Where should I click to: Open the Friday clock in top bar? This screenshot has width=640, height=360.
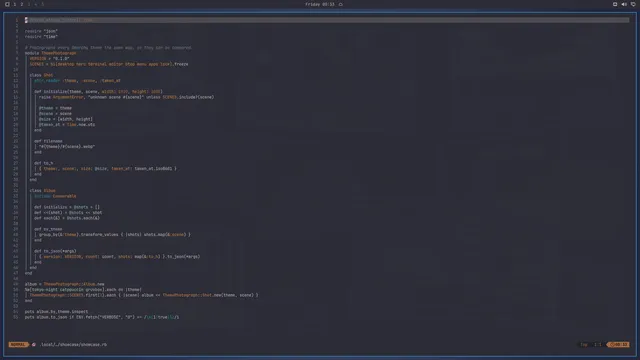pyautogui.click(x=320, y=4)
